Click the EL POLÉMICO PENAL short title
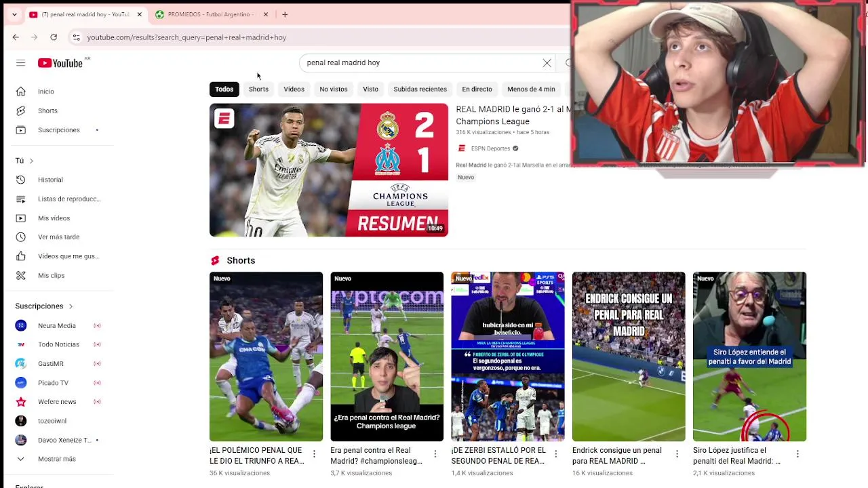The width and height of the screenshot is (868, 488). point(256,455)
